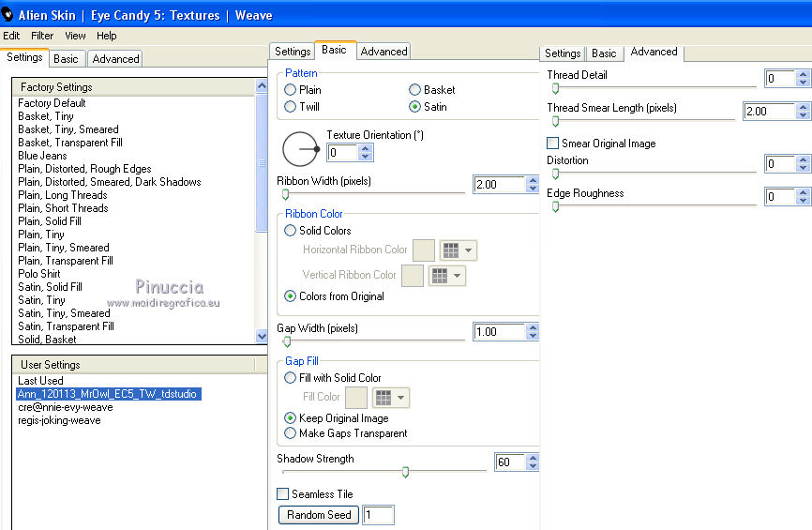Click the Alien Skin title bar logo icon
Image resolution: width=812 pixels, height=530 pixels.
coord(8,15)
